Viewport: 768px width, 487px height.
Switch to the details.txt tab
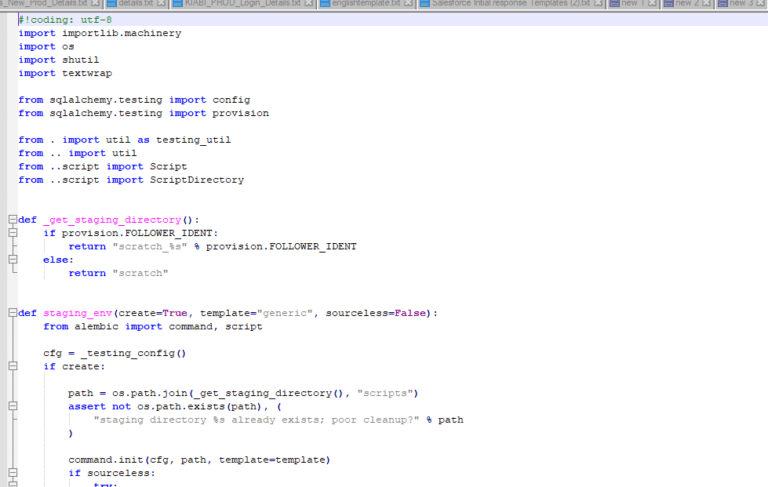(x=136, y=3)
